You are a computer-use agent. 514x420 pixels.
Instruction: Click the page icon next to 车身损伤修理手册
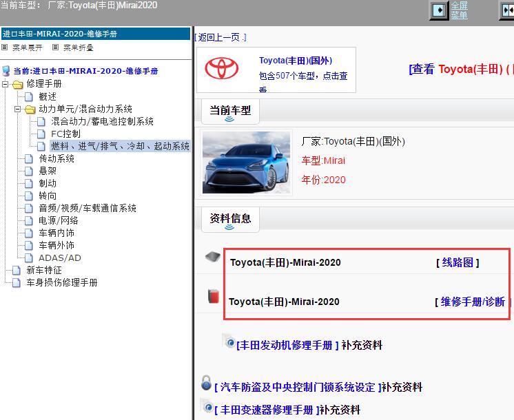(x=17, y=283)
